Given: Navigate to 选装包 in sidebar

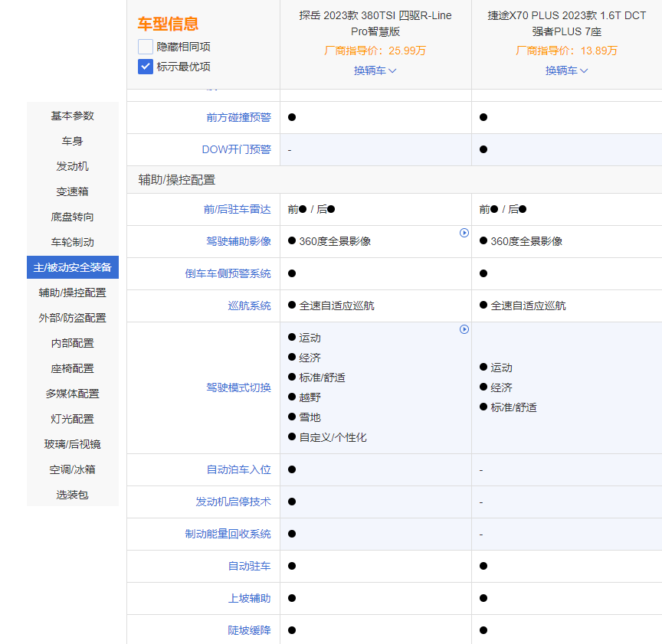Looking at the screenshot, I should [73, 495].
